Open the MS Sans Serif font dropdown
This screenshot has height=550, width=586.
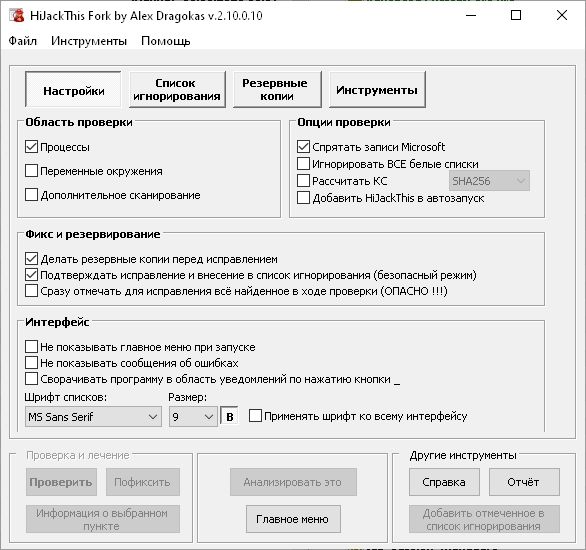[x=93, y=417]
